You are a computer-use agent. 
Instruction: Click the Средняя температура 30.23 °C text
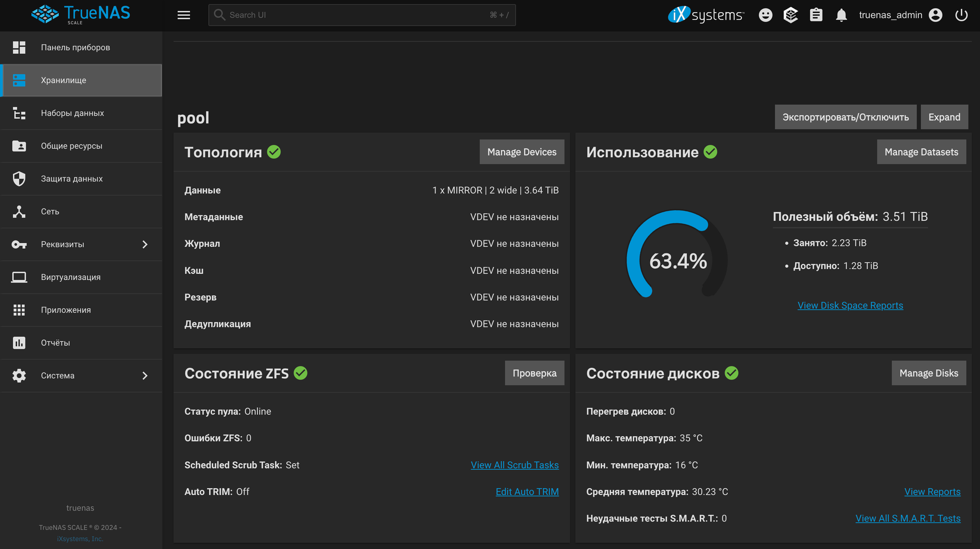[x=657, y=492]
